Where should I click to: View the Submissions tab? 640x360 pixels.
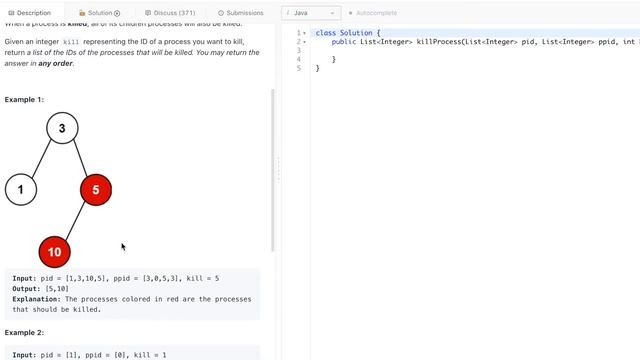tap(241, 13)
